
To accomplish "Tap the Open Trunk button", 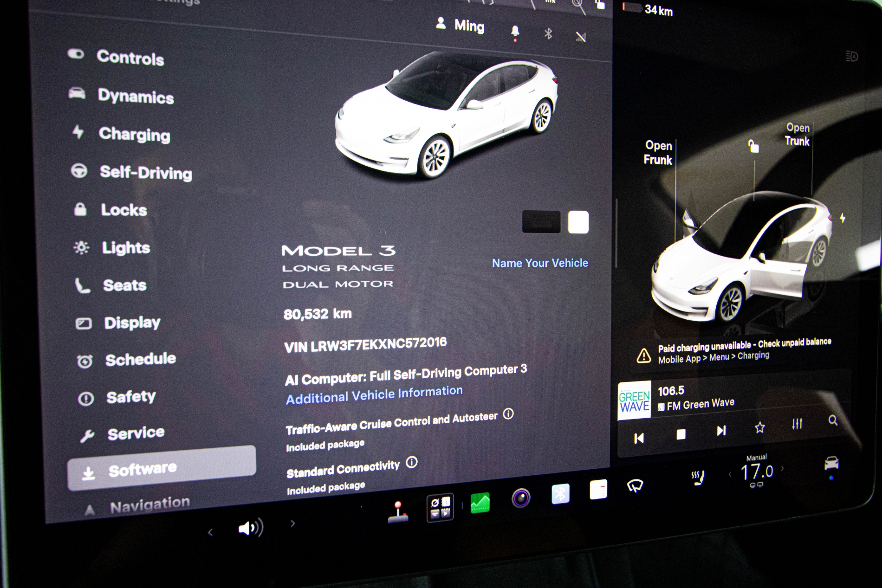I will click(x=798, y=134).
